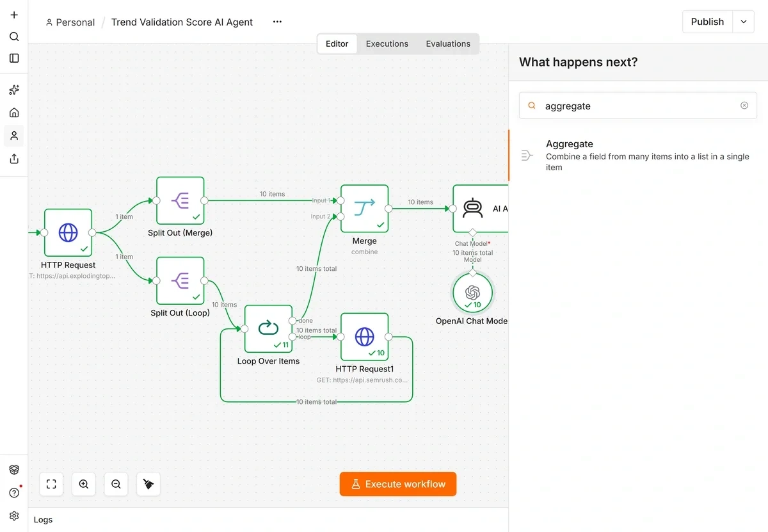Click the fit-to-view canvas button
The image size is (768, 532).
[x=51, y=484]
